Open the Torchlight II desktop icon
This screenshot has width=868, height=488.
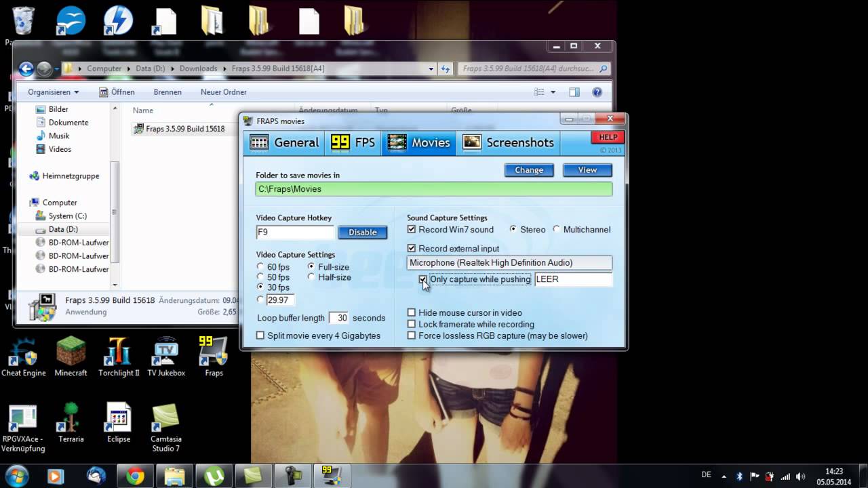click(x=119, y=356)
